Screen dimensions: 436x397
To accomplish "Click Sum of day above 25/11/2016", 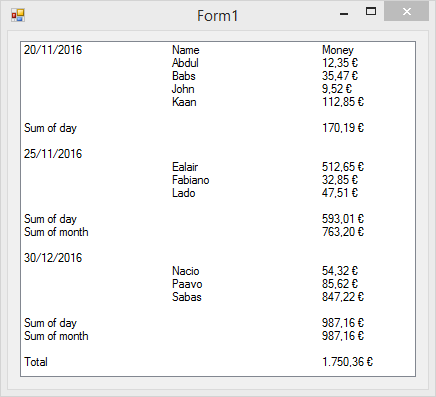I will [50, 128].
